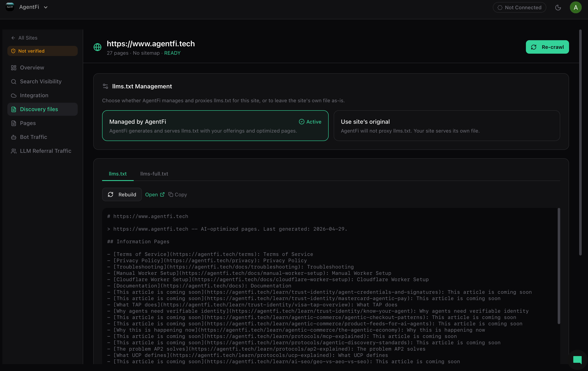This screenshot has height=371, width=588.
Task: Open Search Visibility via magnifier icon
Action: click(x=14, y=81)
